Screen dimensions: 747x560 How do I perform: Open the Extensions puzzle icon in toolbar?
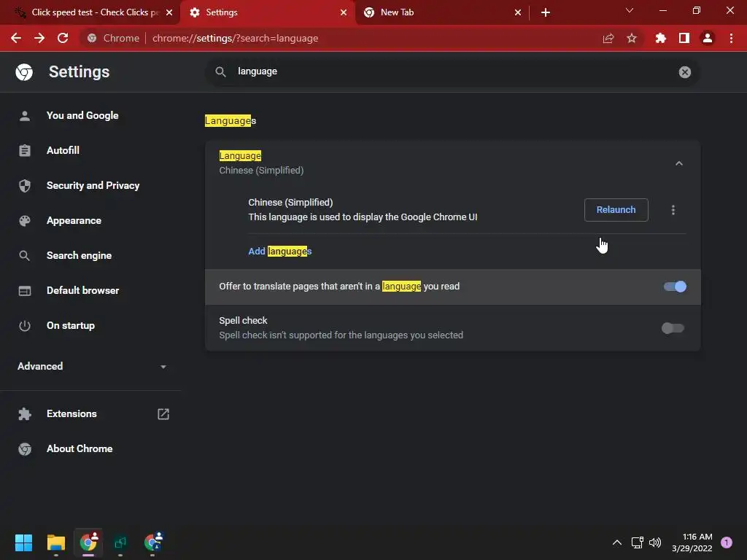click(660, 38)
